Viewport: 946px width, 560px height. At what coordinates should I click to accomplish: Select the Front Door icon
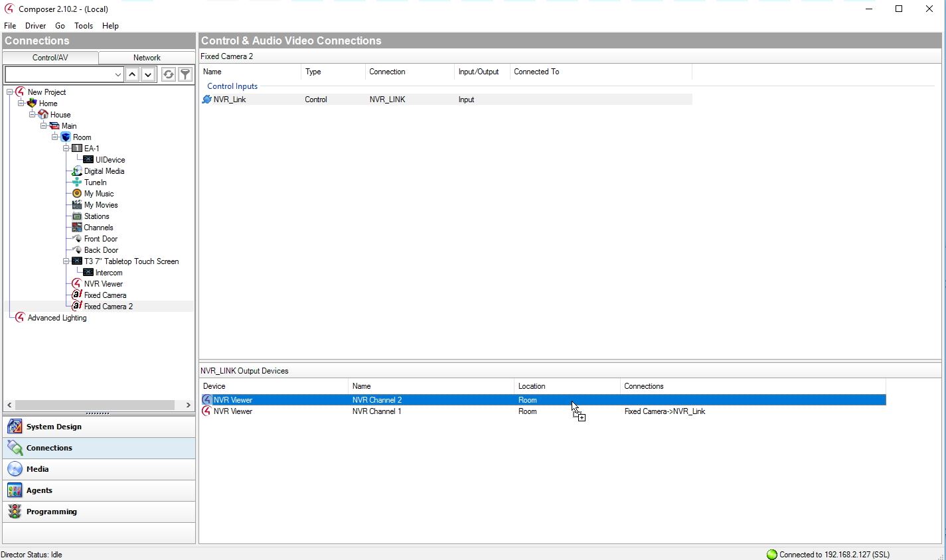coord(76,239)
